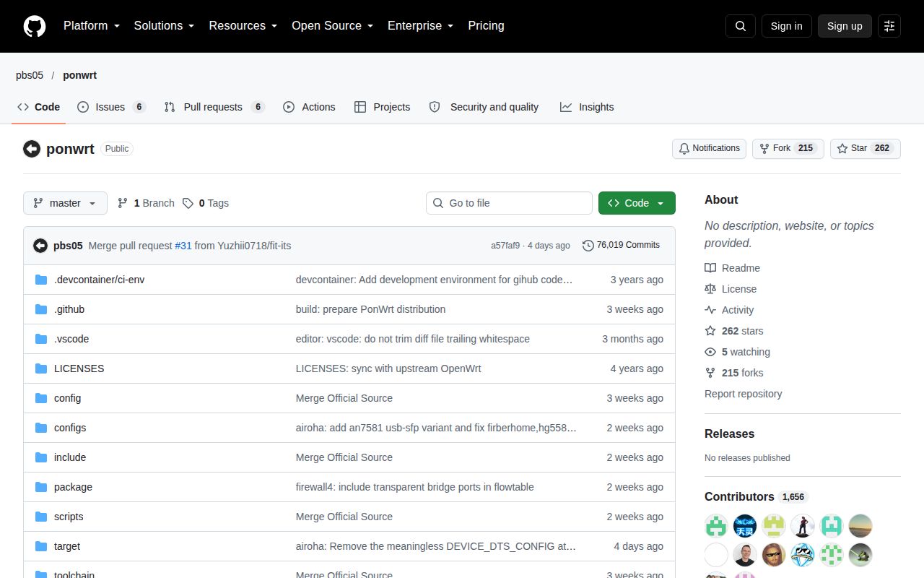Open the Releases heading link
Image resolution: width=924 pixels, height=578 pixels.
point(729,433)
